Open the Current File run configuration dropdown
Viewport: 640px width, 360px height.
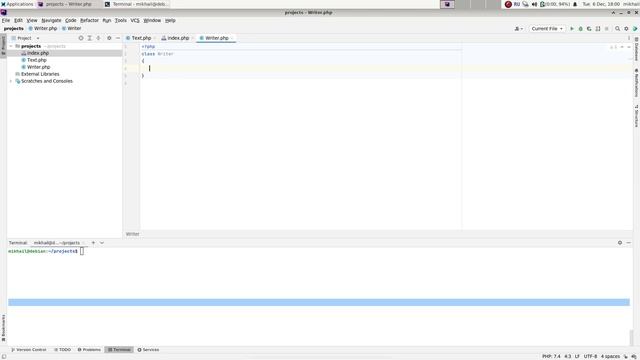547,29
